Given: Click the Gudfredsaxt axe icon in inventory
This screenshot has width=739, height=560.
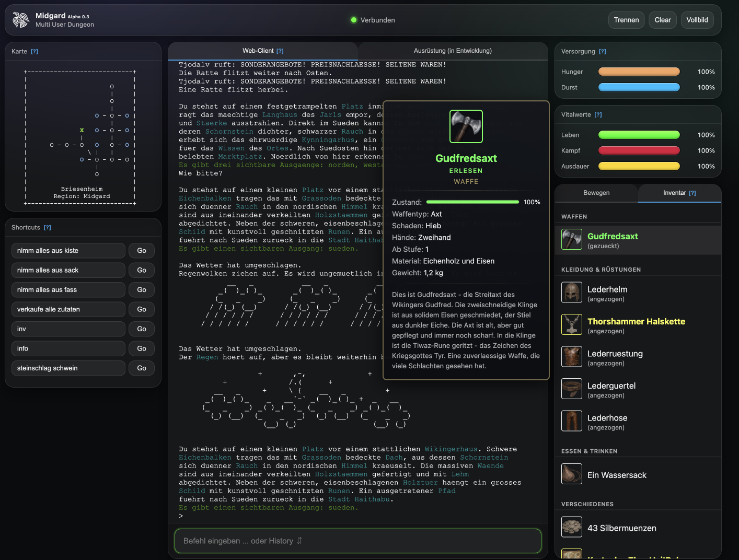Looking at the screenshot, I should [571, 240].
